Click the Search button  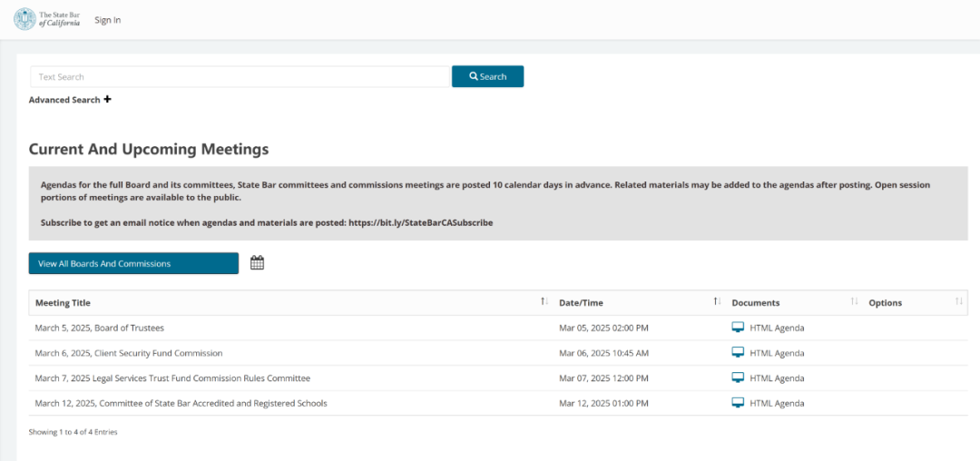pos(487,76)
